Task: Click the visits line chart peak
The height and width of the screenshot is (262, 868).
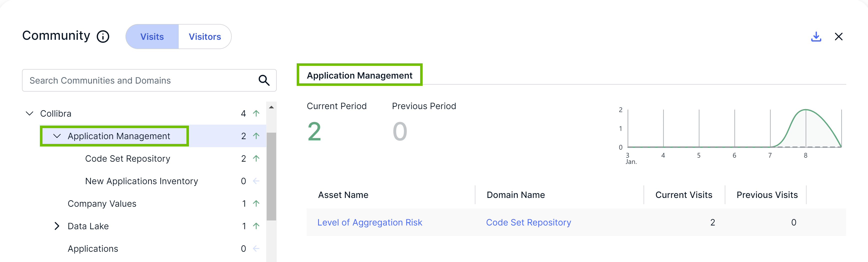Action: tap(806, 110)
